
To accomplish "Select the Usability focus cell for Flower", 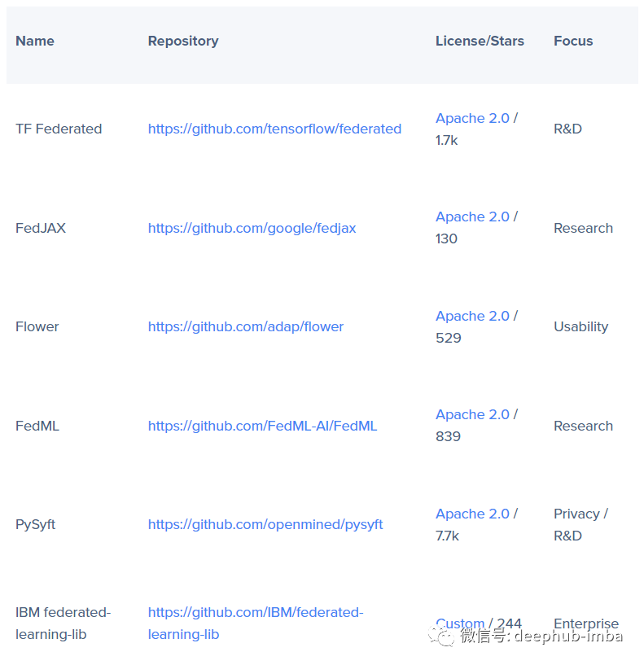I will tap(580, 326).
